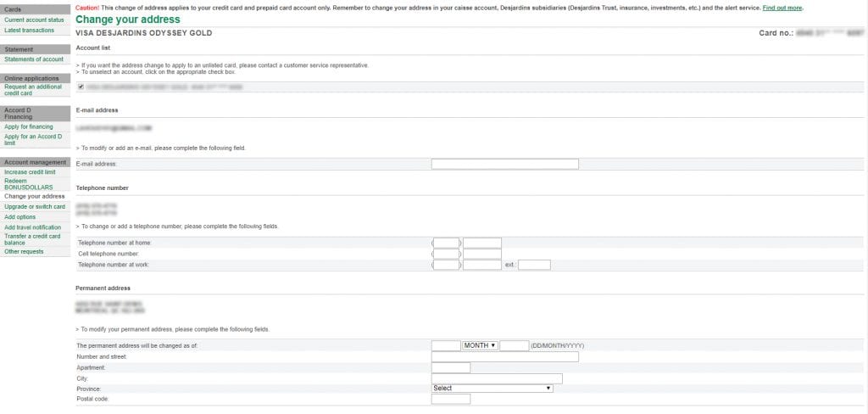
Task: Select Increase credit limit option
Action: pyautogui.click(x=30, y=172)
